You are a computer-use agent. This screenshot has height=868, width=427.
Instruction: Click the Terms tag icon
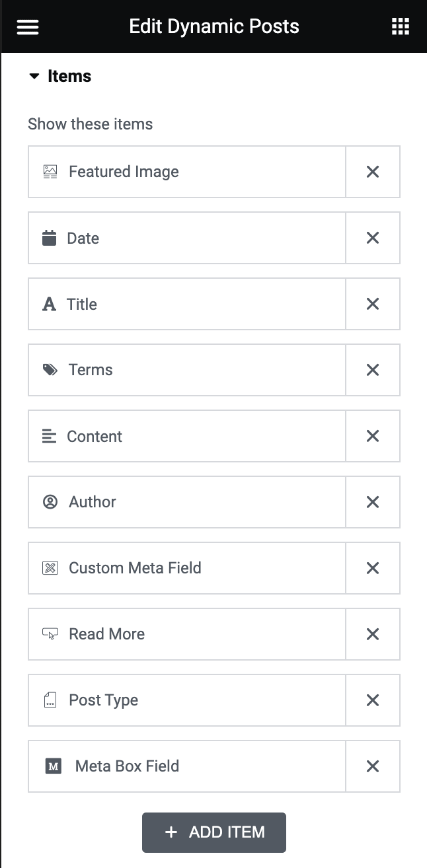point(50,370)
